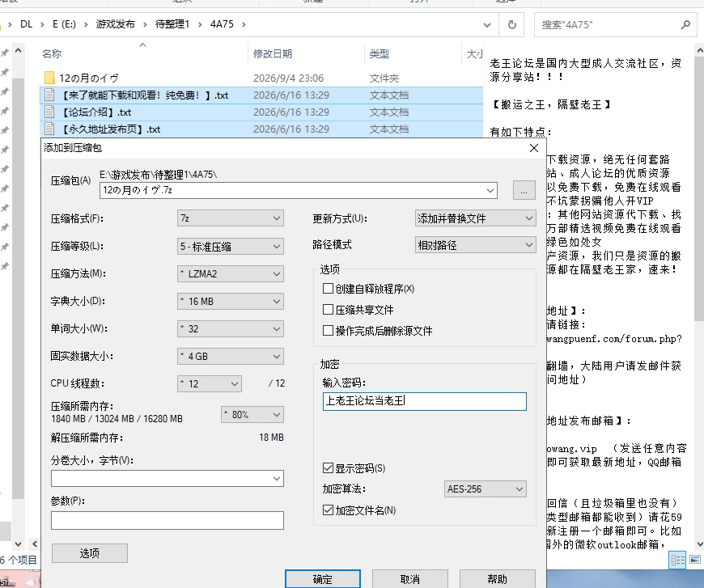The width and height of the screenshot is (704, 588).
Task: Open memory usage dropdown showing 80%
Action: (252, 414)
